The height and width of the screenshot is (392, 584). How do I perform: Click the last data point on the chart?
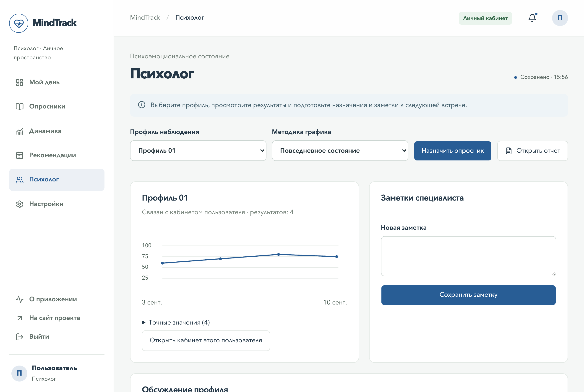pos(336,256)
